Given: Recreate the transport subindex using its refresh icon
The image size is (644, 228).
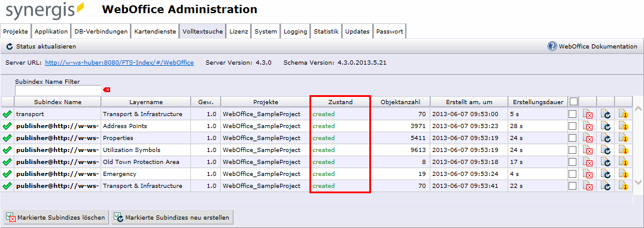Looking at the screenshot, I should tap(606, 114).
